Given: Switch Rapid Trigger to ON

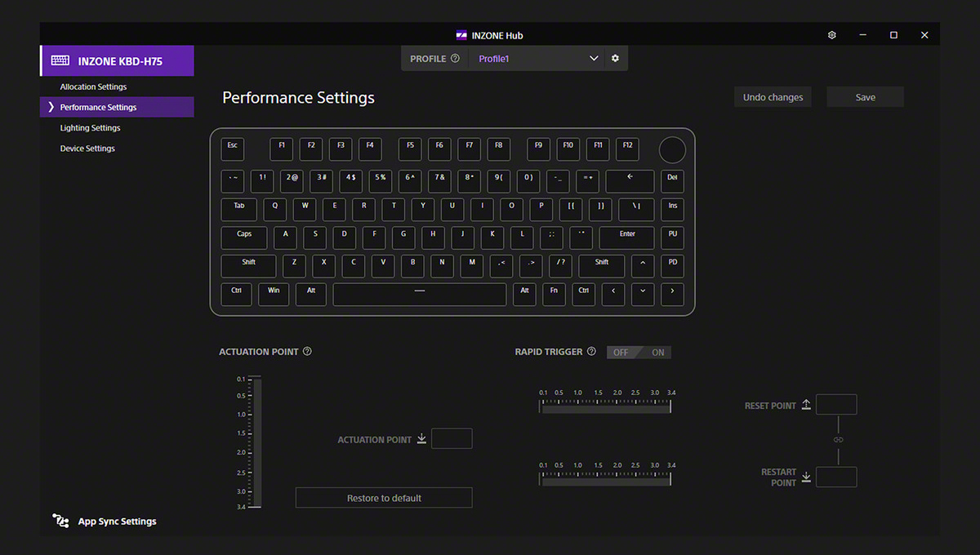Looking at the screenshot, I should click(x=657, y=353).
